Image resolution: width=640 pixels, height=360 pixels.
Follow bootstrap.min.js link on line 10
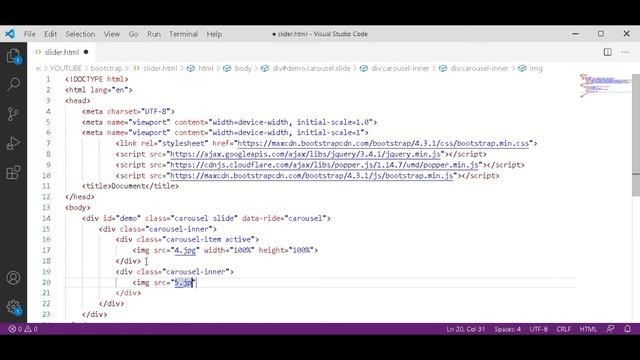click(x=311, y=176)
